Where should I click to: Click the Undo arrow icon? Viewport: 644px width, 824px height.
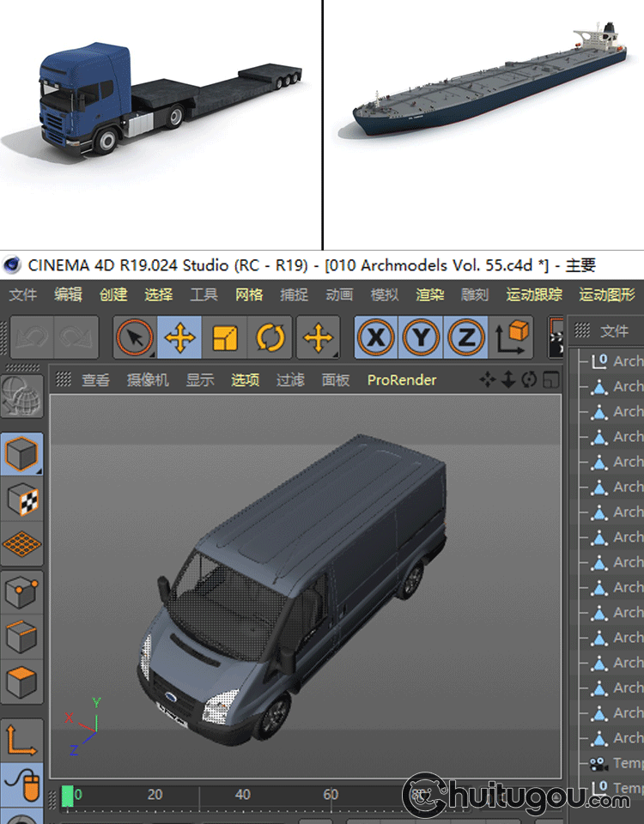point(32,337)
